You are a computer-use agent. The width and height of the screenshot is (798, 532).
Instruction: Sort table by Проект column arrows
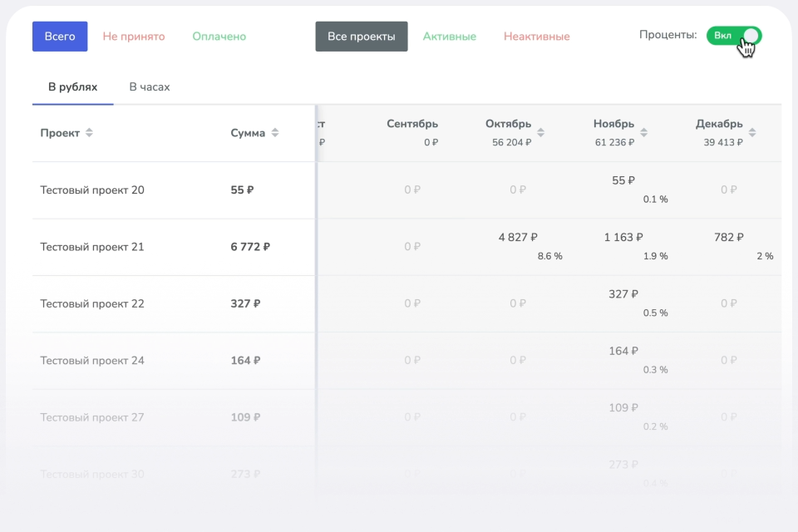coord(89,133)
